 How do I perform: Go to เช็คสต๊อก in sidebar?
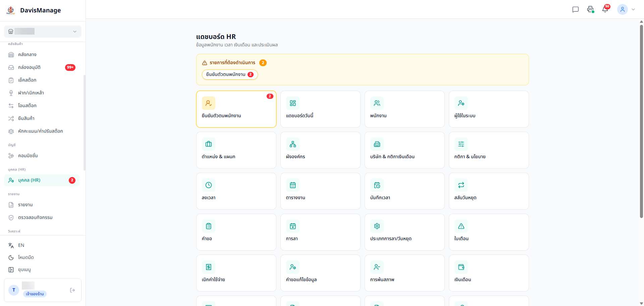(x=43, y=80)
